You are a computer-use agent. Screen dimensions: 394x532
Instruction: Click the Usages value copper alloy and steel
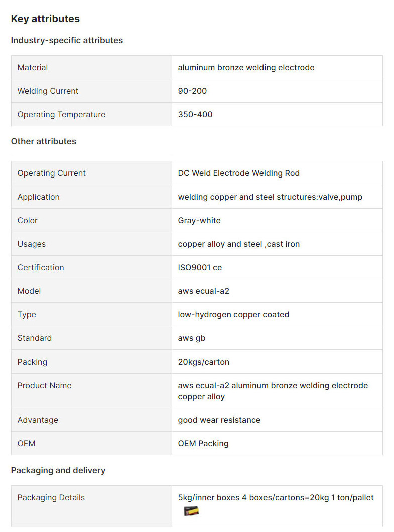pos(238,244)
